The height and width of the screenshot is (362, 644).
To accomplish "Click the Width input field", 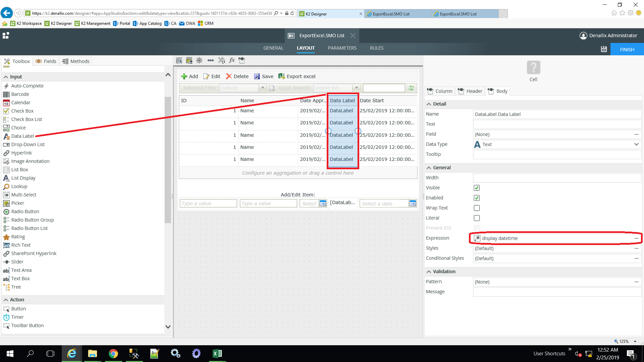I will (556, 178).
